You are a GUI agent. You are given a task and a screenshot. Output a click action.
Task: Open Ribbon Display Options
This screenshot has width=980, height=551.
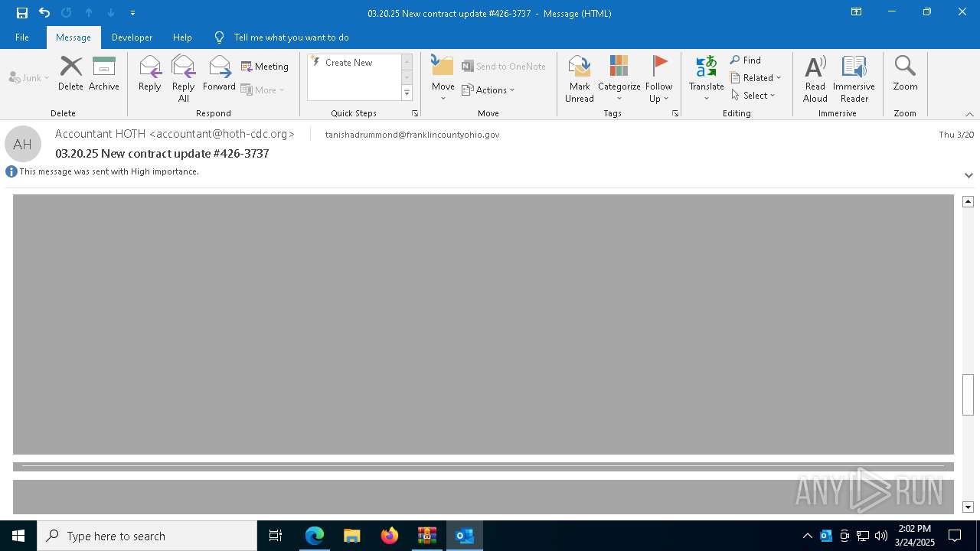click(856, 12)
